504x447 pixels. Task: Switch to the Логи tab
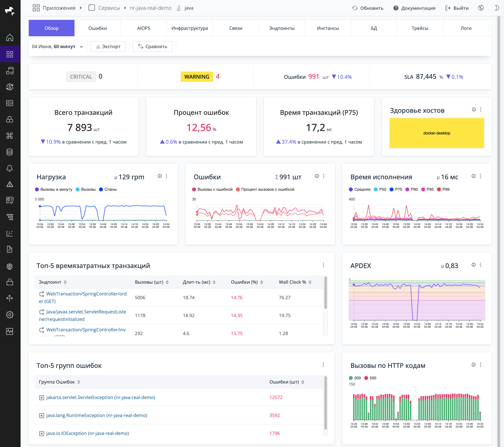(466, 28)
